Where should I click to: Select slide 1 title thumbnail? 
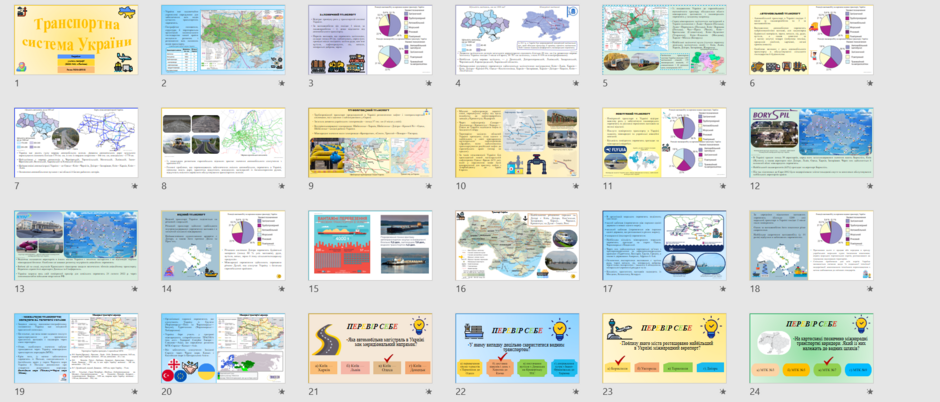coord(76,40)
